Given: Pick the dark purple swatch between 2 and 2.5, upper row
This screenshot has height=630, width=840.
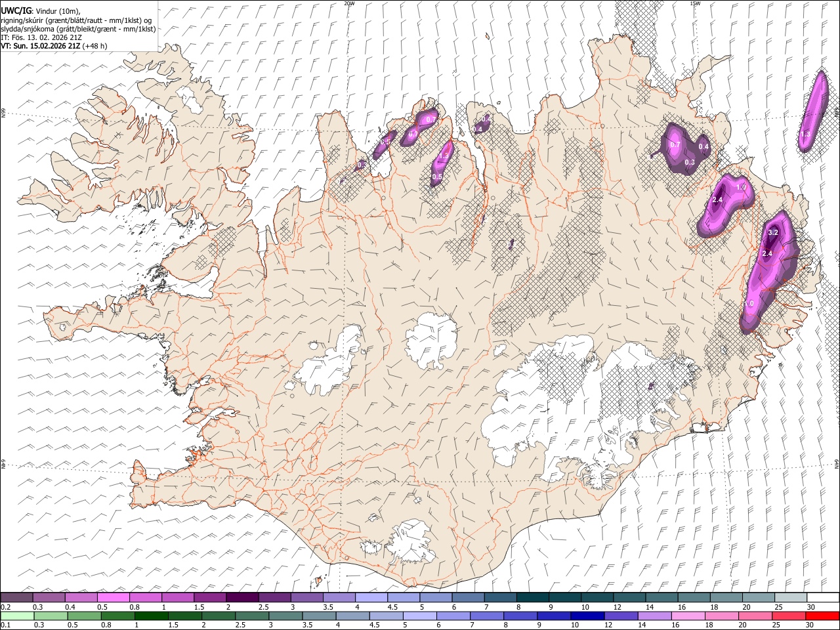Looking at the screenshot, I should (242, 597).
